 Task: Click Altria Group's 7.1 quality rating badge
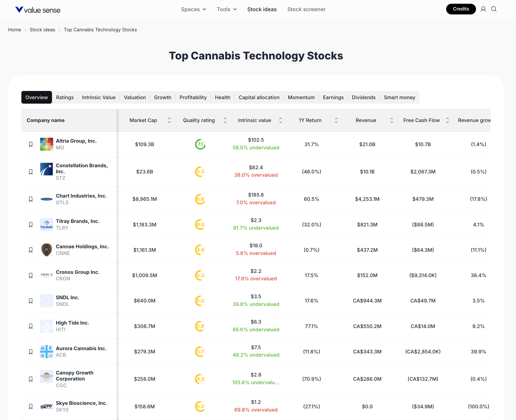(x=200, y=144)
